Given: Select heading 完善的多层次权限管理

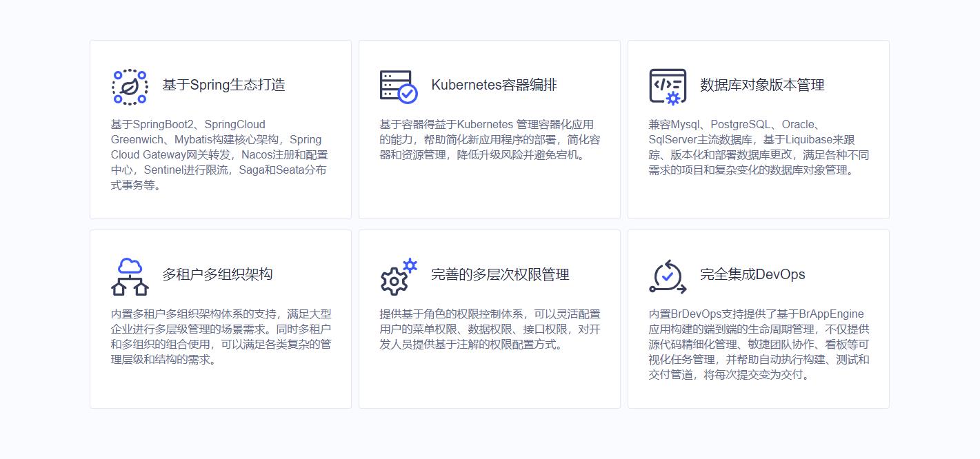Looking at the screenshot, I should point(500,274).
